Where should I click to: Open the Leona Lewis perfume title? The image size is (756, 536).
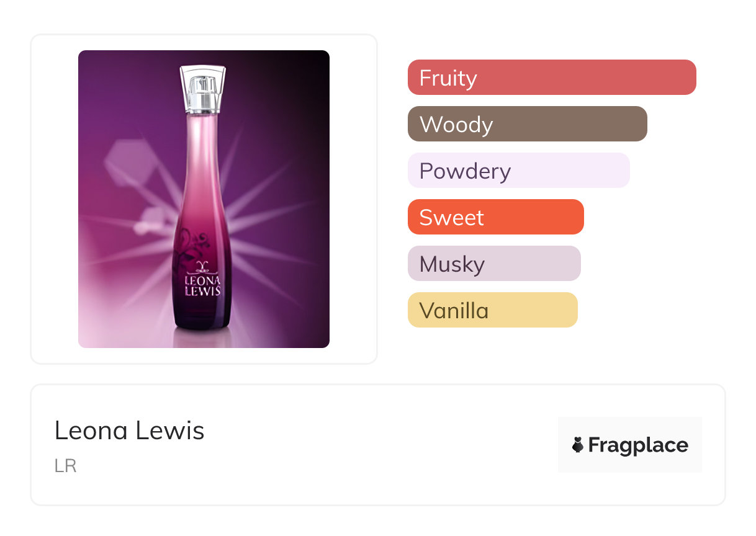pos(129,431)
